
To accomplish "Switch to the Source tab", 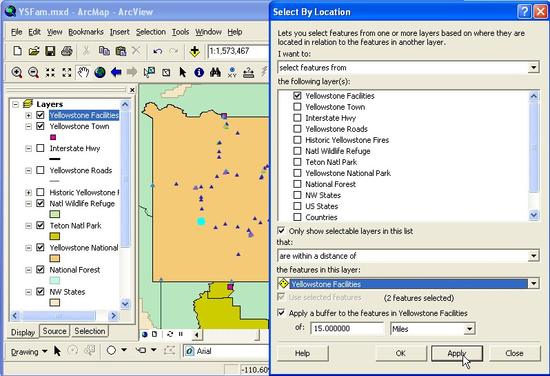I will click(54, 331).
